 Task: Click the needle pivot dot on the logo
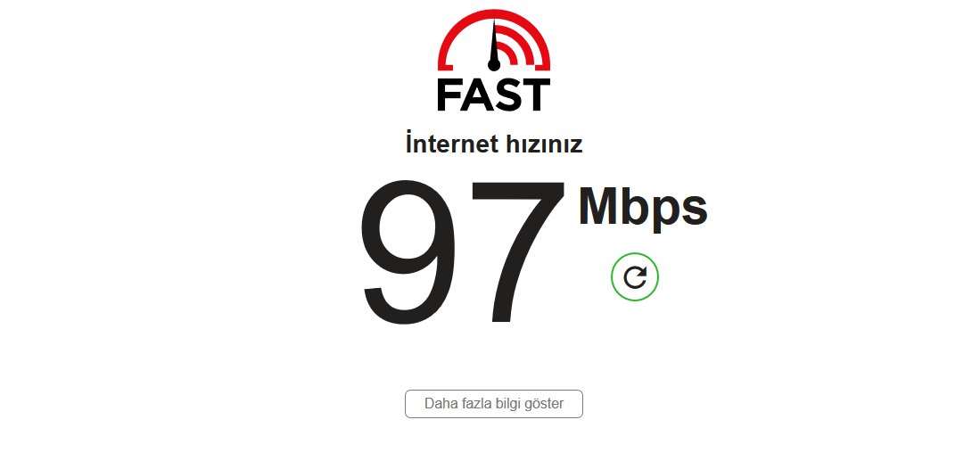coord(494,64)
